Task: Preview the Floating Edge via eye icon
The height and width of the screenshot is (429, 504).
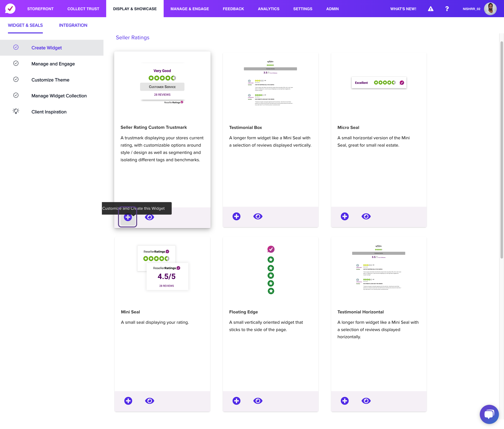Action: point(258,401)
